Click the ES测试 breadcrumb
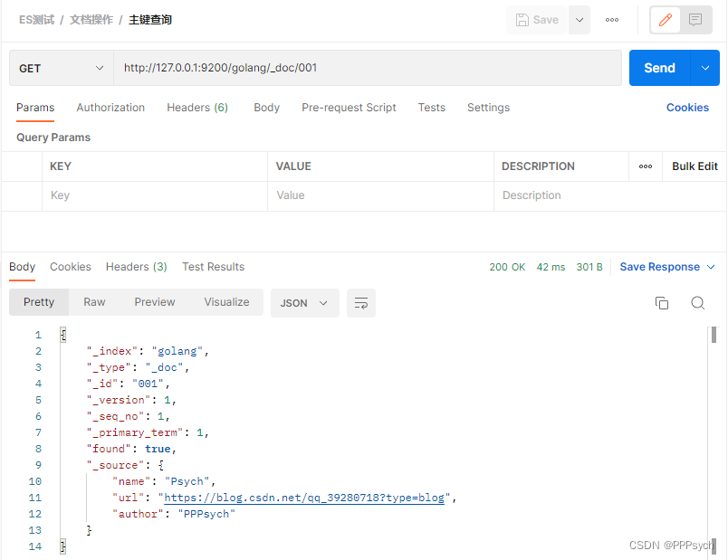 click(x=36, y=20)
